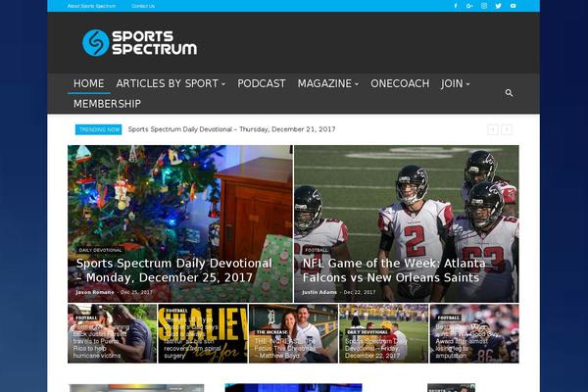Click the search magnifier icon
Screen dimensions: 588x392
[x=509, y=93]
